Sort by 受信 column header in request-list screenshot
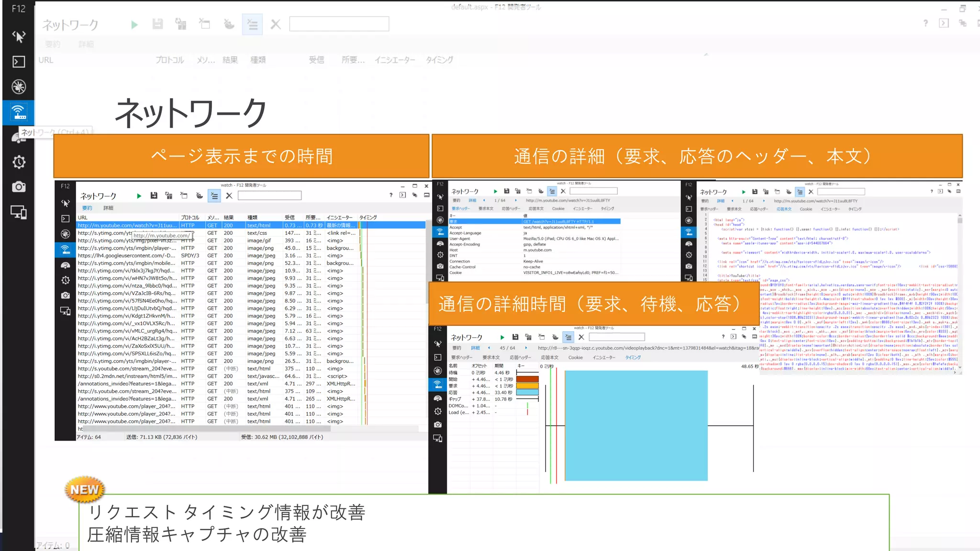The height and width of the screenshot is (551, 980). click(290, 218)
